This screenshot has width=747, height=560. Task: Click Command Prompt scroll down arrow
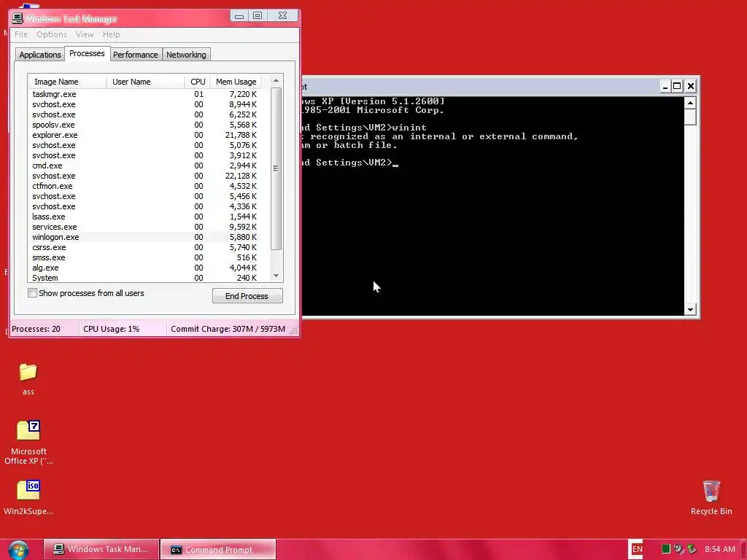point(690,309)
